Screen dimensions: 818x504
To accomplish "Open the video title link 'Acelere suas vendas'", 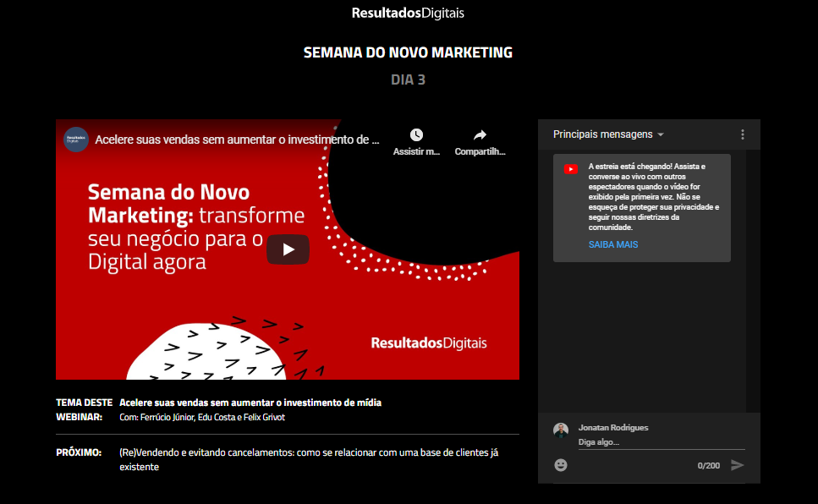I will pyautogui.click(x=237, y=140).
